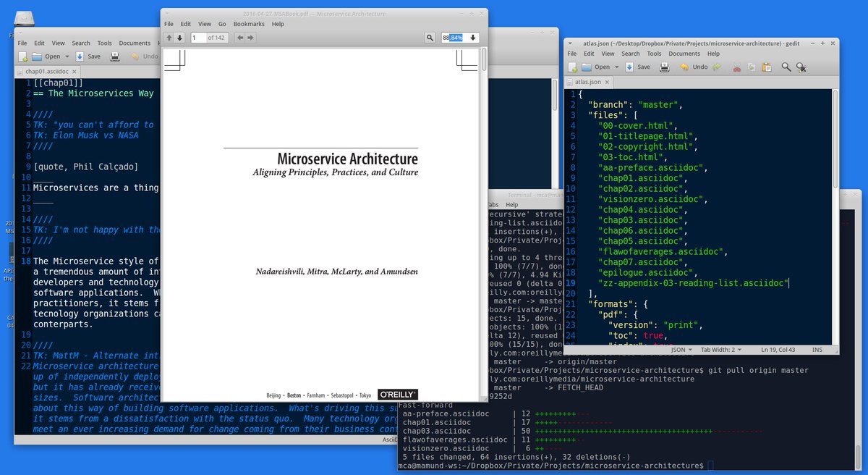
Task: Open recent files arrow in chap01 gedit
Action: [67, 56]
